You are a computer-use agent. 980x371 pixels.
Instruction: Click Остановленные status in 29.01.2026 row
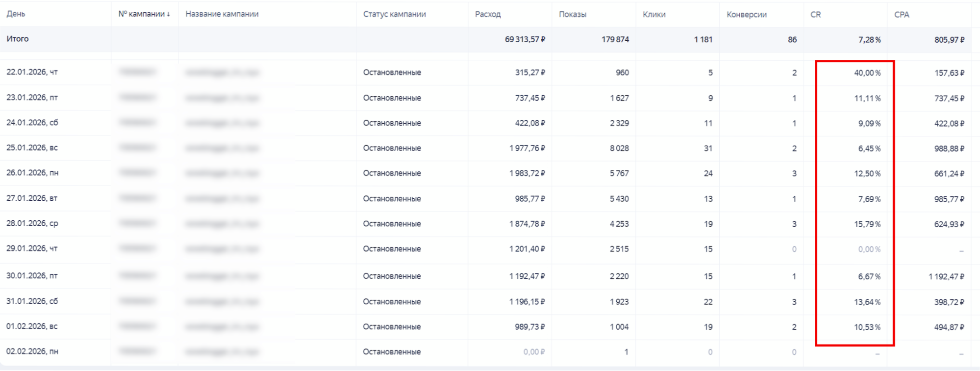(x=392, y=249)
